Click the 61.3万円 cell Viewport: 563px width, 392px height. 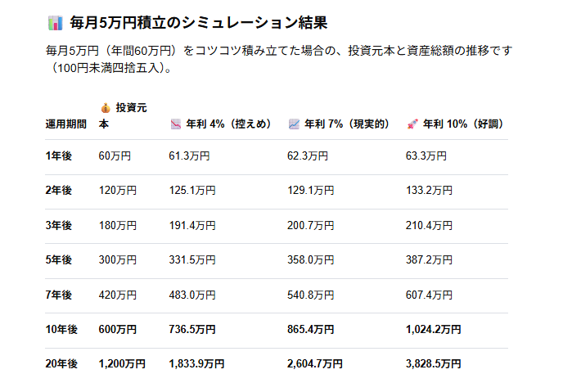click(189, 156)
